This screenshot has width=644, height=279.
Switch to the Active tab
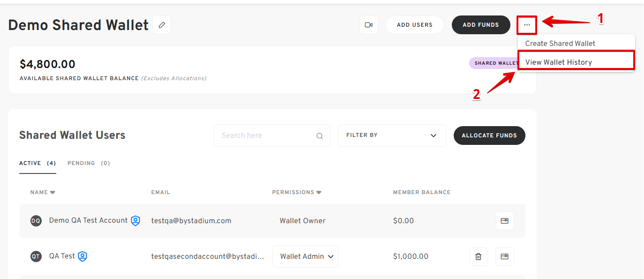[x=37, y=163]
